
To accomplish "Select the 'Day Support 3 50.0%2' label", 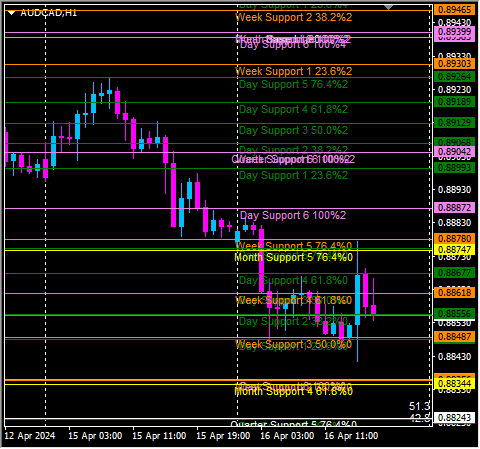I will click(x=293, y=130).
